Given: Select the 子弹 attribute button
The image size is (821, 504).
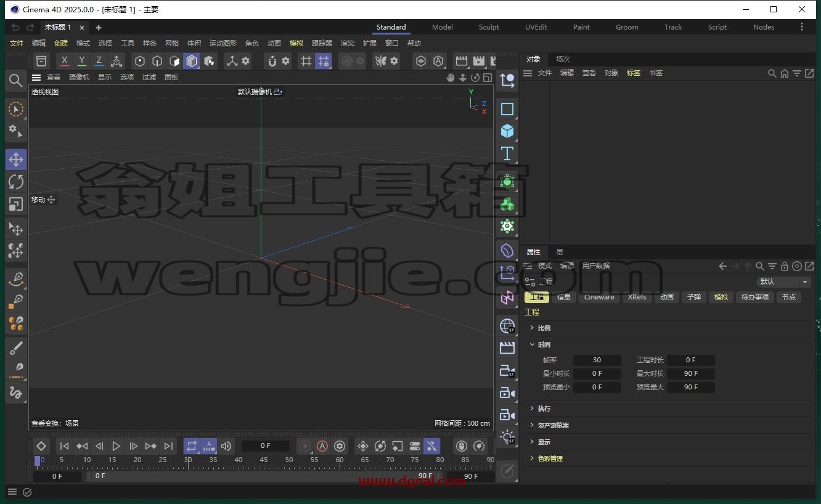Looking at the screenshot, I should tap(694, 297).
